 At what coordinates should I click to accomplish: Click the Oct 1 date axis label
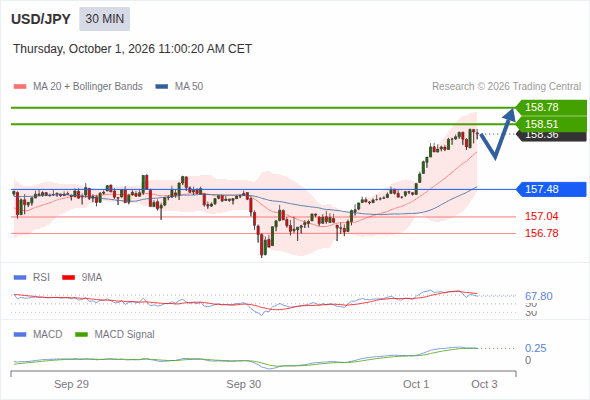tap(416, 384)
